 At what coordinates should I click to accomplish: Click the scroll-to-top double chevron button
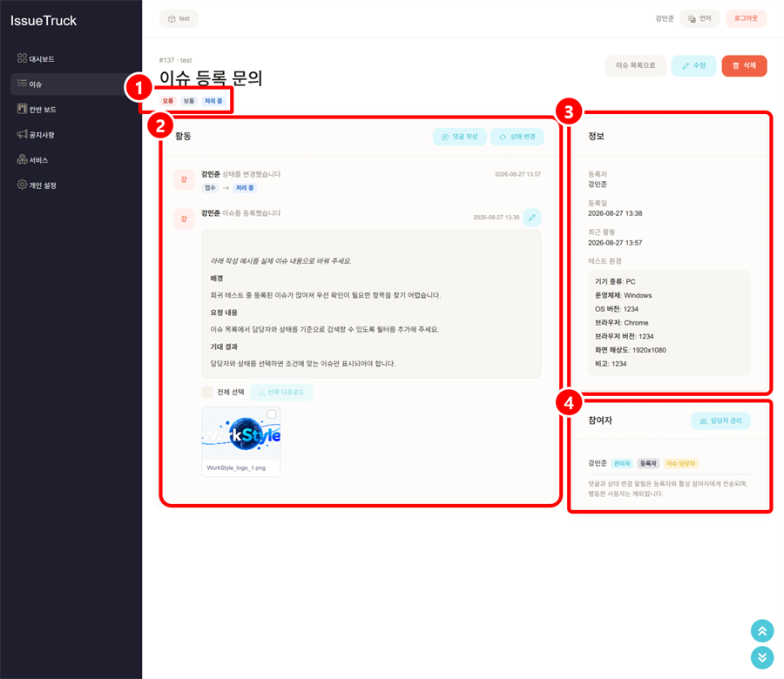762,631
